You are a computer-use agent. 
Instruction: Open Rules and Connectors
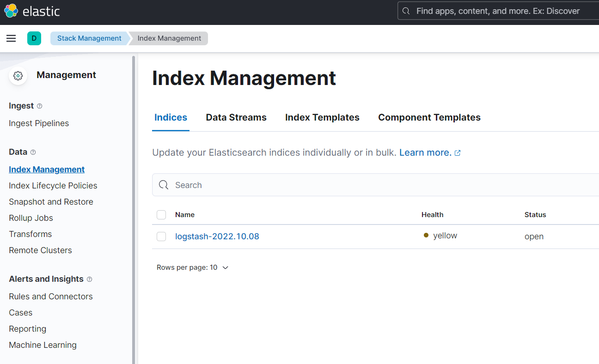(x=51, y=297)
